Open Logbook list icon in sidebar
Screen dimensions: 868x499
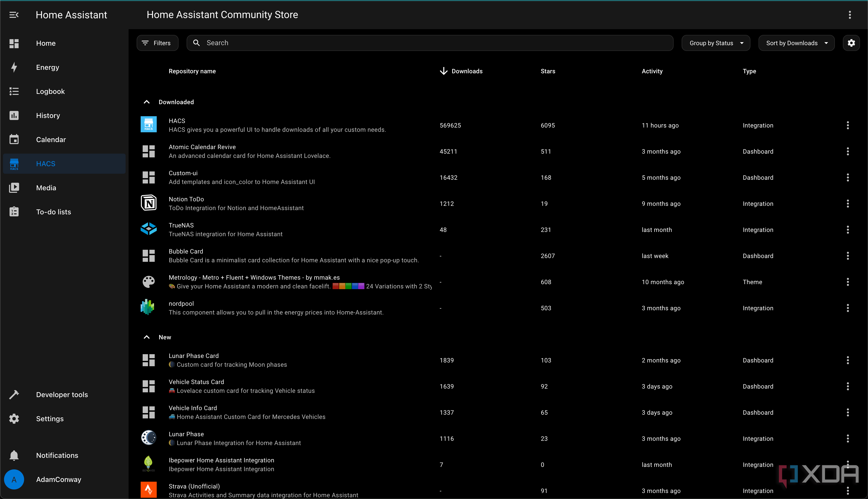pyautogui.click(x=14, y=91)
